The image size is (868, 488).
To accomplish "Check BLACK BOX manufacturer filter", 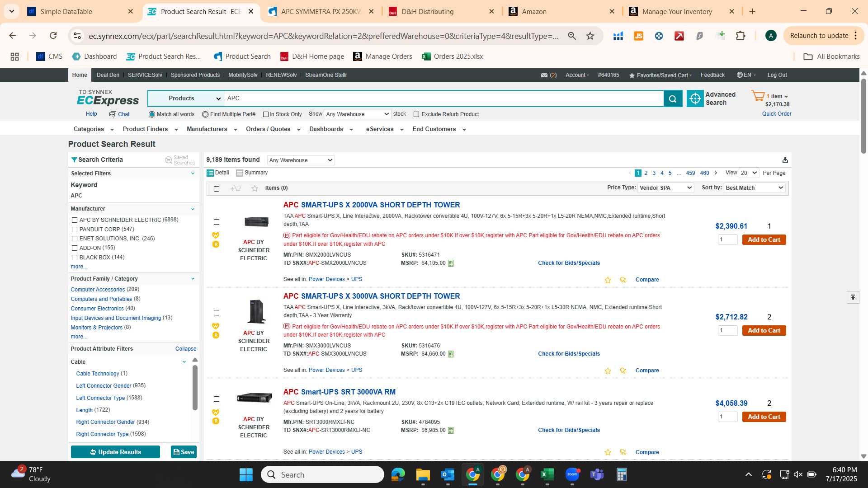I will click(75, 258).
